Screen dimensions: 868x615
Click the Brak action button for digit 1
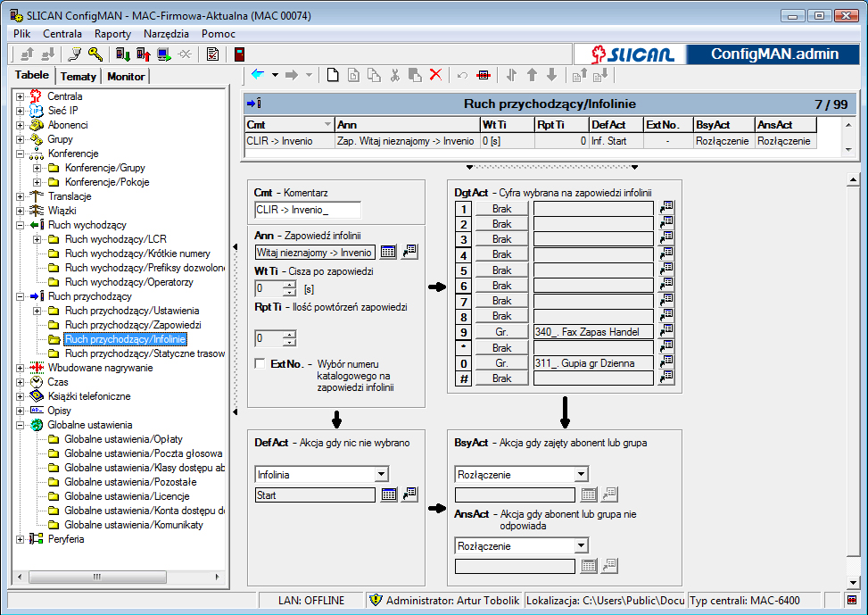(501, 208)
